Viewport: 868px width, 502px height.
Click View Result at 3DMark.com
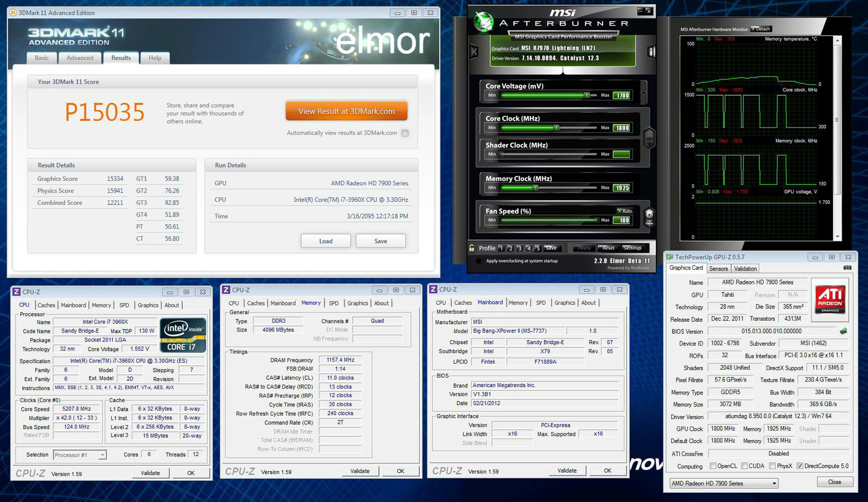(346, 110)
